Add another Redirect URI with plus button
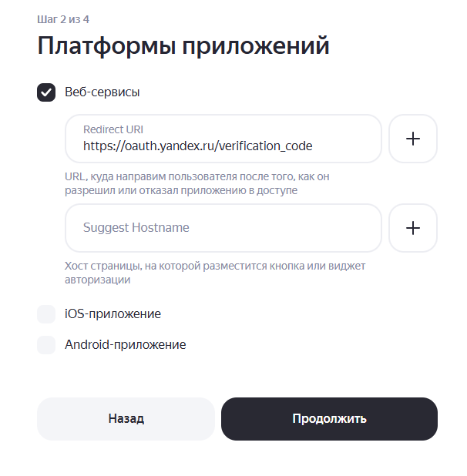Screen dimensions: 467x476 pos(413,139)
